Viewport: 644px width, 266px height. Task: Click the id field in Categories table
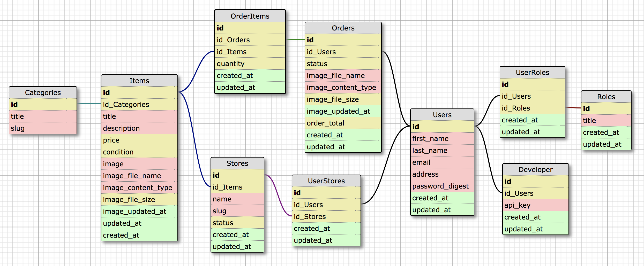tap(43, 104)
